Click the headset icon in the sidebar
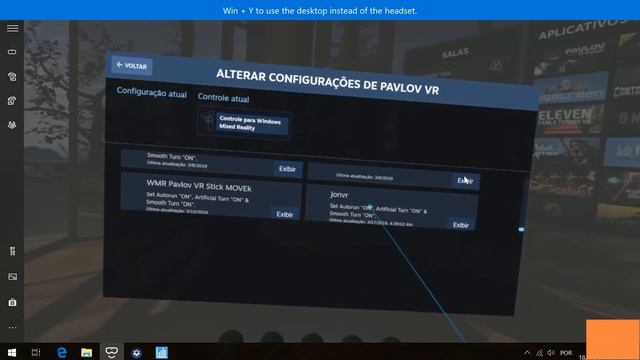The width and height of the screenshot is (640, 360). [12, 52]
